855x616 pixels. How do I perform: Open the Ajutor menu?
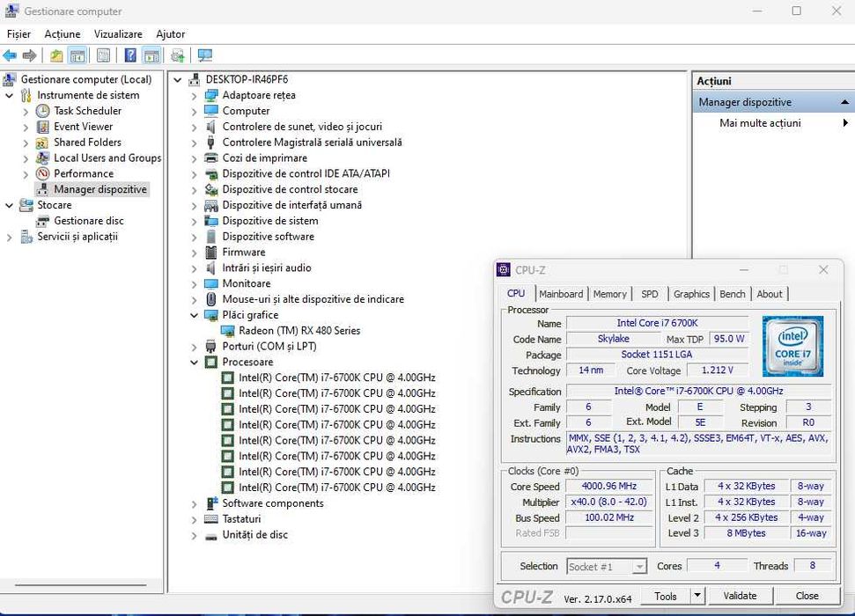click(x=170, y=34)
